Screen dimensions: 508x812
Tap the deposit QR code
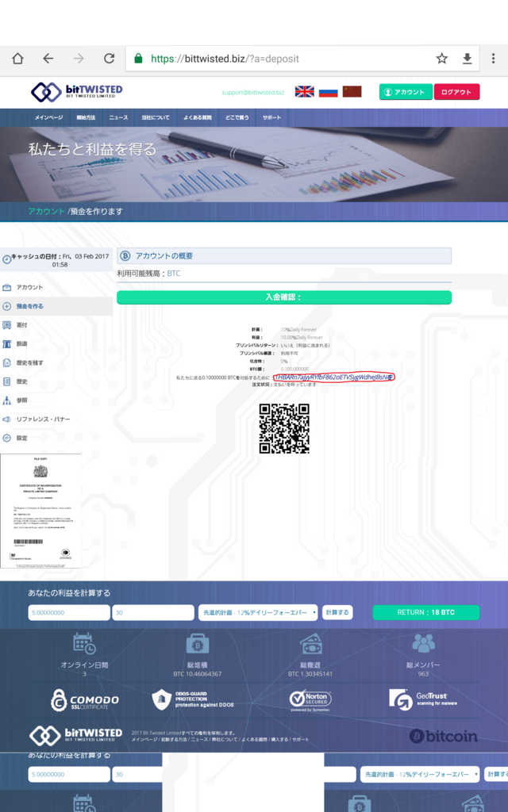coord(284,429)
